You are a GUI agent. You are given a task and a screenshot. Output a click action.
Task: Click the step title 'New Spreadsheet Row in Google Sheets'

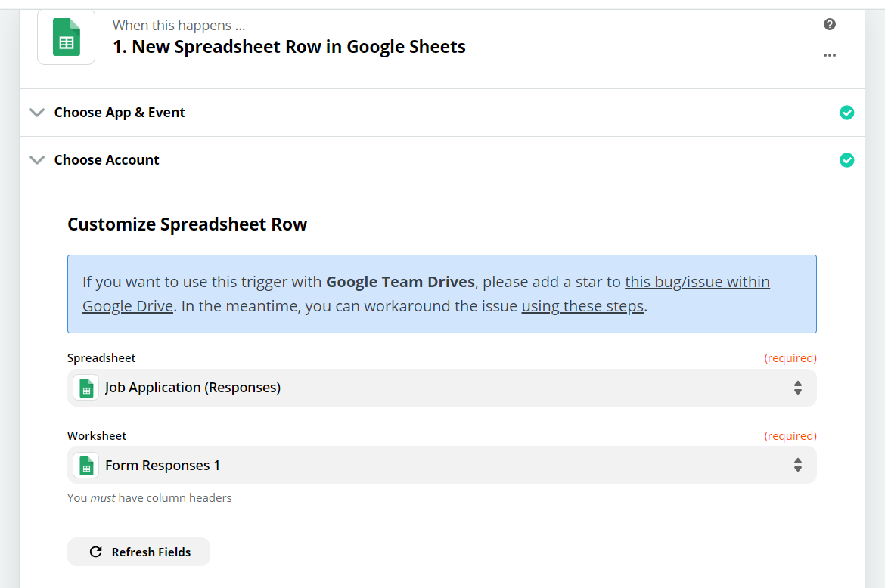(x=289, y=47)
